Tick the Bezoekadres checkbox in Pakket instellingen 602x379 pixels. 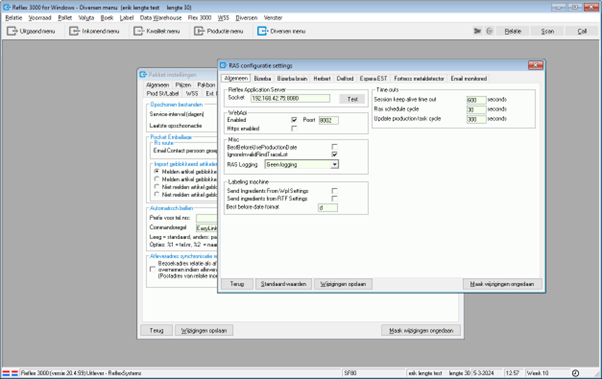153,270
